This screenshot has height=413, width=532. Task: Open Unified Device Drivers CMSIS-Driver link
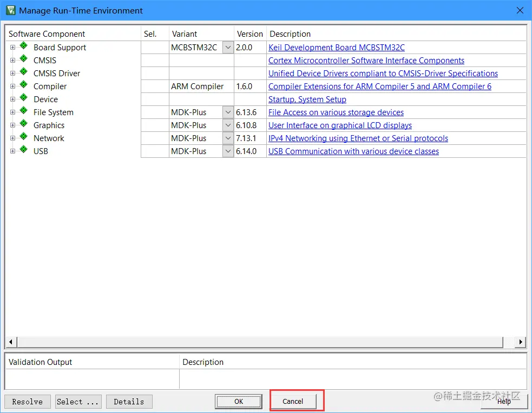383,73
